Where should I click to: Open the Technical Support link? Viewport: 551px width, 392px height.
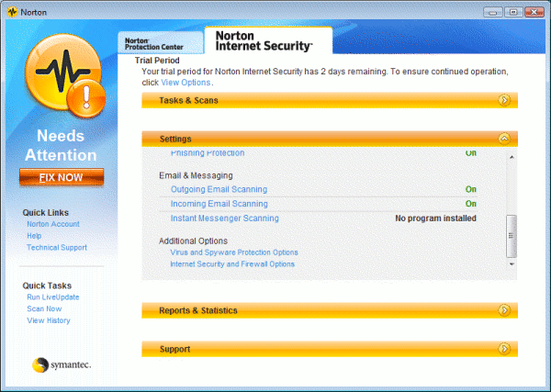point(57,247)
